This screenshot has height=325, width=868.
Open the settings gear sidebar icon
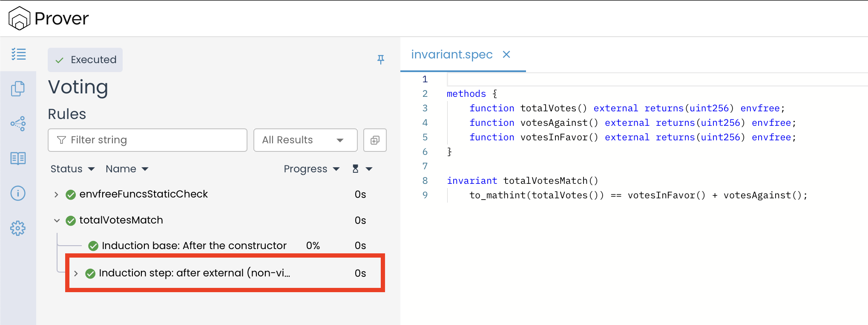point(18,228)
